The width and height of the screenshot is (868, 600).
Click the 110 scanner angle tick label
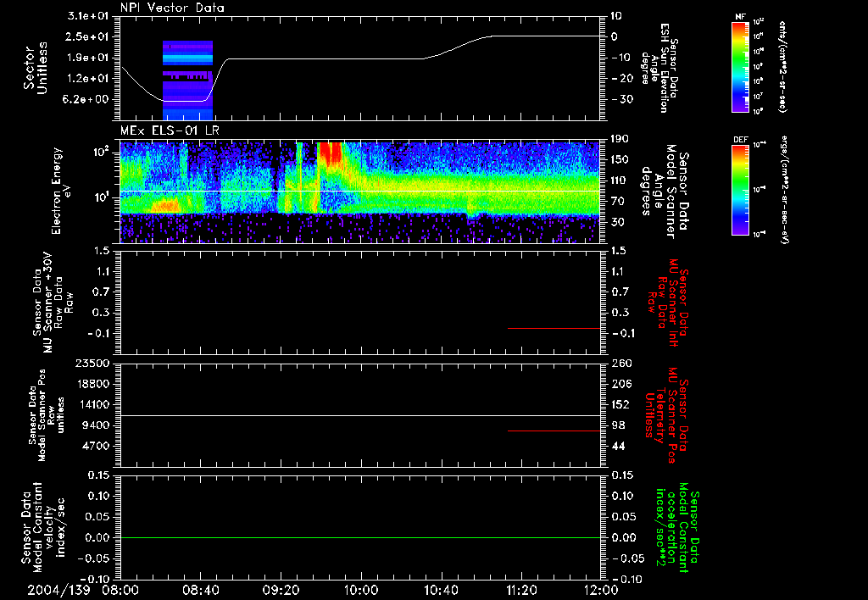click(620, 181)
